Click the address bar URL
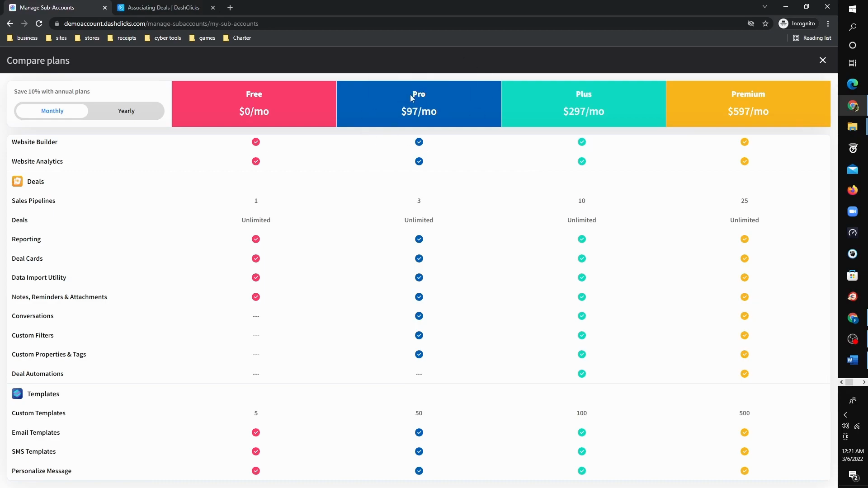Image resolution: width=868 pixels, height=488 pixels. [161, 23]
